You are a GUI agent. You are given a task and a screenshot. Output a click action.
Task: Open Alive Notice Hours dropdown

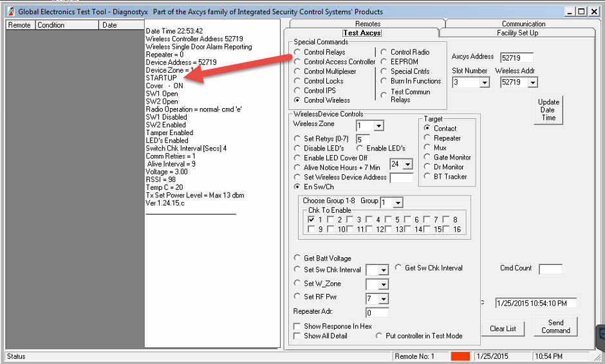[408, 165]
